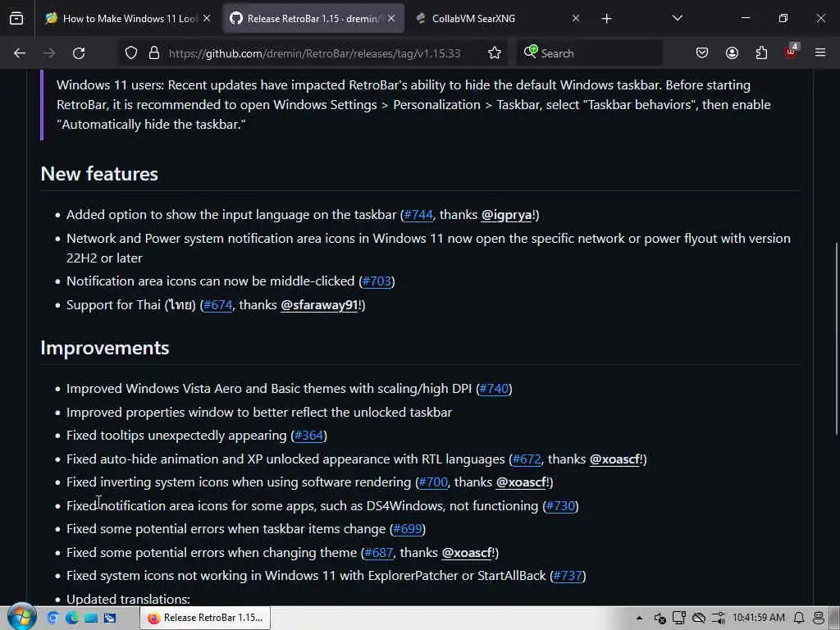Select Release RetroBar 1.15 taskbar button
Screen dimensions: 840x630
[x=205, y=618]
